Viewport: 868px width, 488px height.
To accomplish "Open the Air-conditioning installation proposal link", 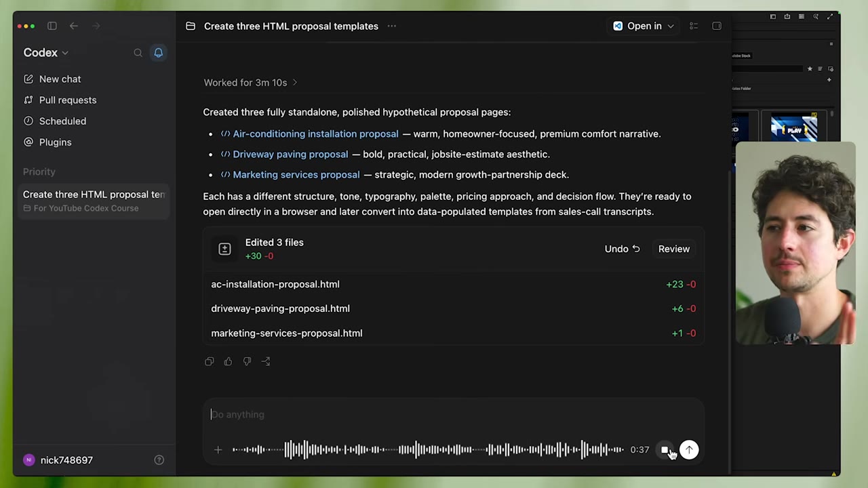I will (315, 134).
